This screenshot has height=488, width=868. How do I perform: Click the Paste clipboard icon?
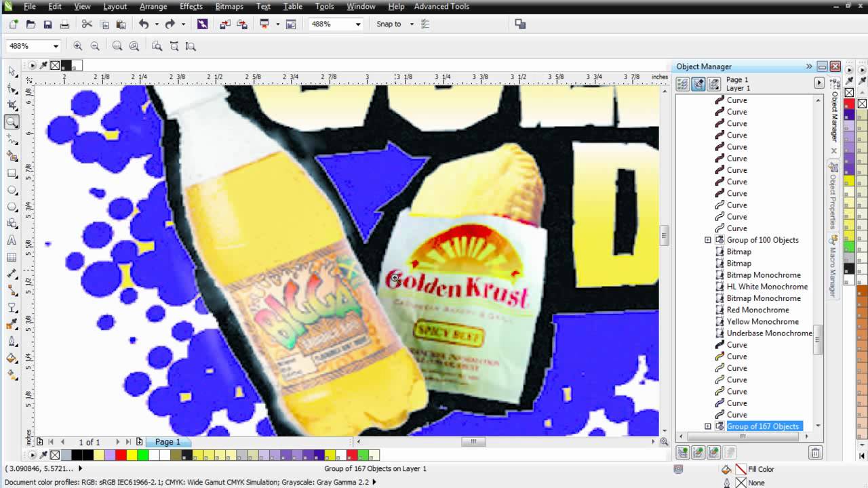121,24
